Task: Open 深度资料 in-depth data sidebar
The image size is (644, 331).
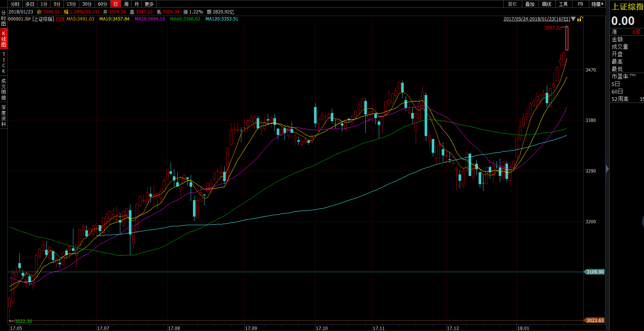Action: pyautogui.click(x=4, y=116)
